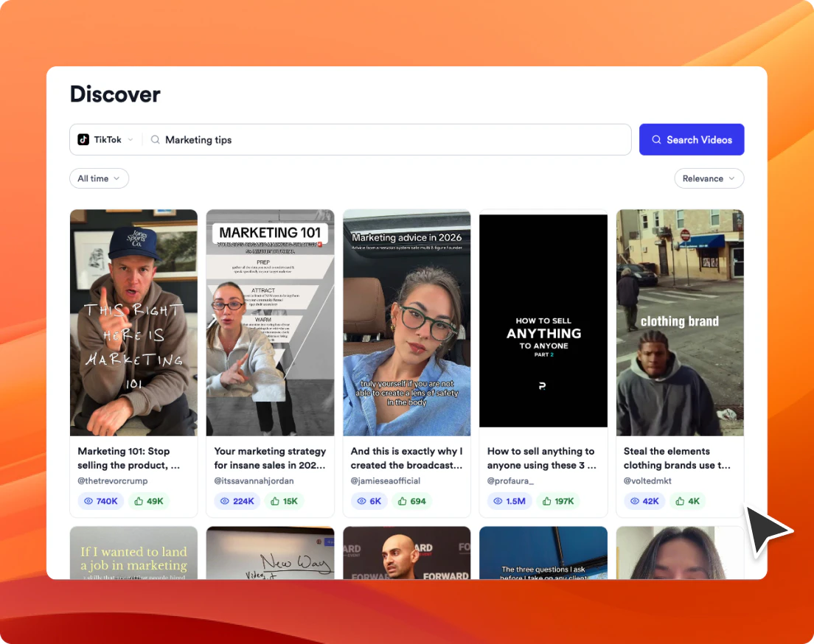814x644 pixels.
Task: Click title 'How to sell anything to anyone'
Action: point(541,458)
